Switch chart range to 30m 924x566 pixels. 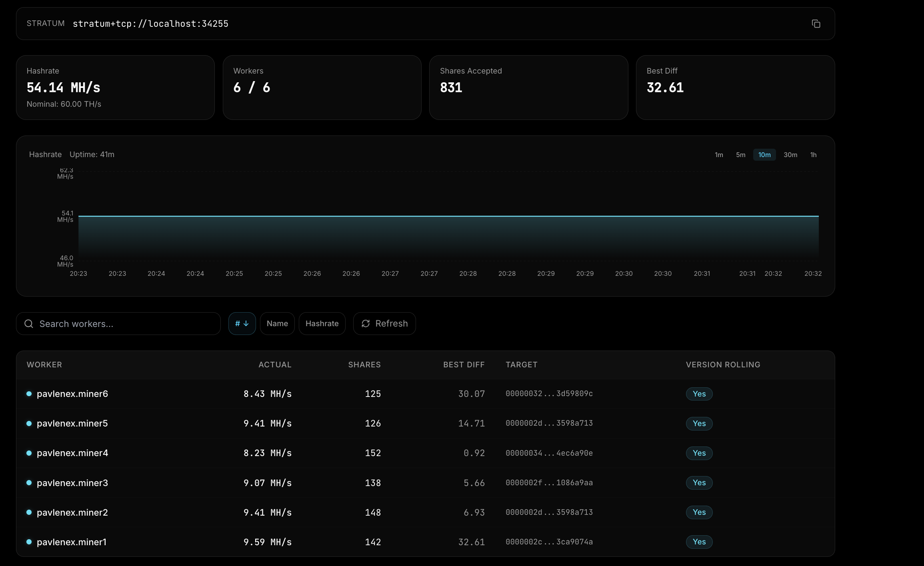790,155
